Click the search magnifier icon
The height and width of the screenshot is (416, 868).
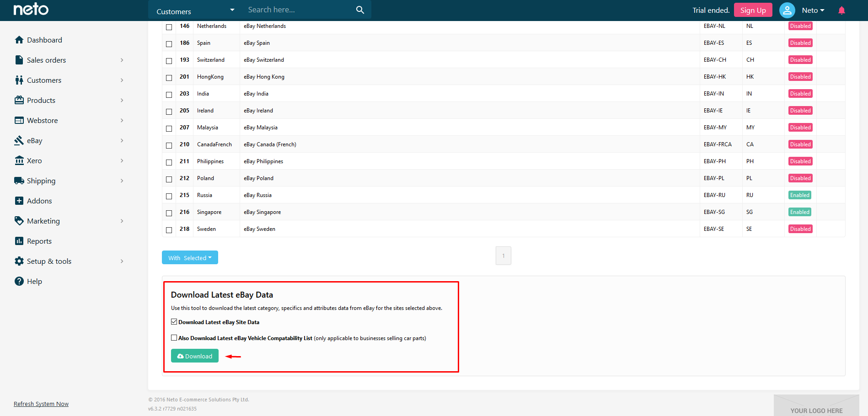(360, 10)
